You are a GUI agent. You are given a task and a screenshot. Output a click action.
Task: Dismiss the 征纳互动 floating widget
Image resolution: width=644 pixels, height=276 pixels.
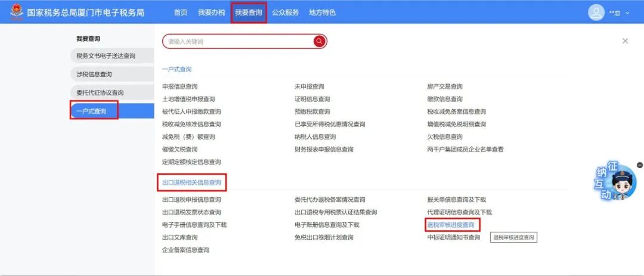point(639,165)
